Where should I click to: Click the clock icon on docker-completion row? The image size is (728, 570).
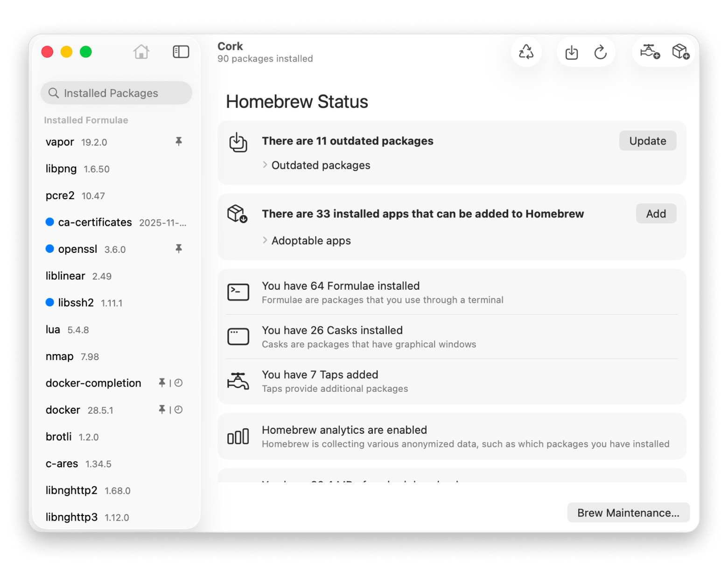[x=178, y=383]
